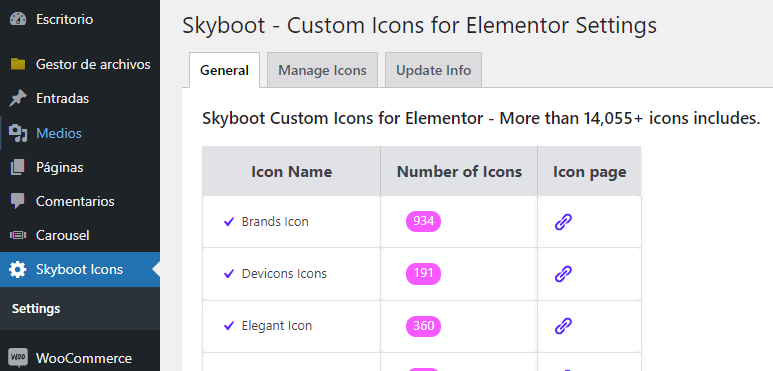
Task: Open the Devicons Icons page link
Action: 563,273
